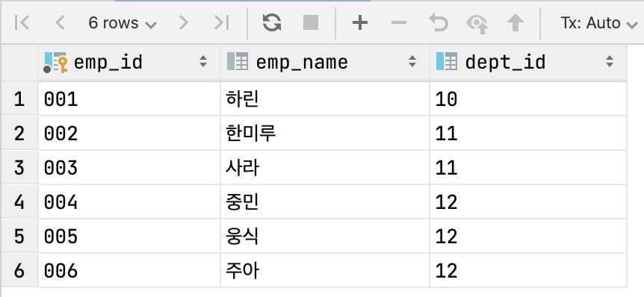The width and height of the screenshot is (644, 297).
Task: Jump to the last page of results
Action: [221, 23]
